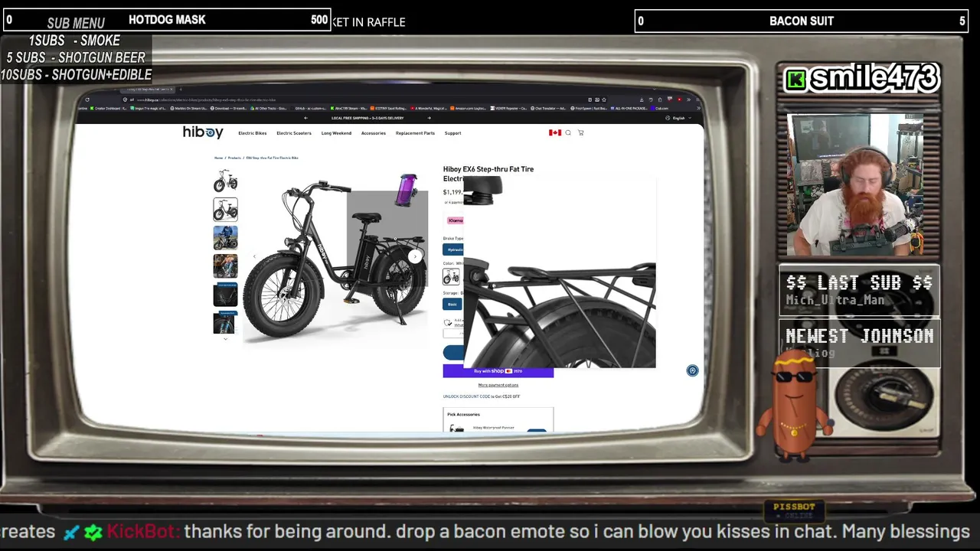This screenshot has width=980, height=551.
Task: Open the Support menu
Action: pyautogui.click(x=452, y=133)
